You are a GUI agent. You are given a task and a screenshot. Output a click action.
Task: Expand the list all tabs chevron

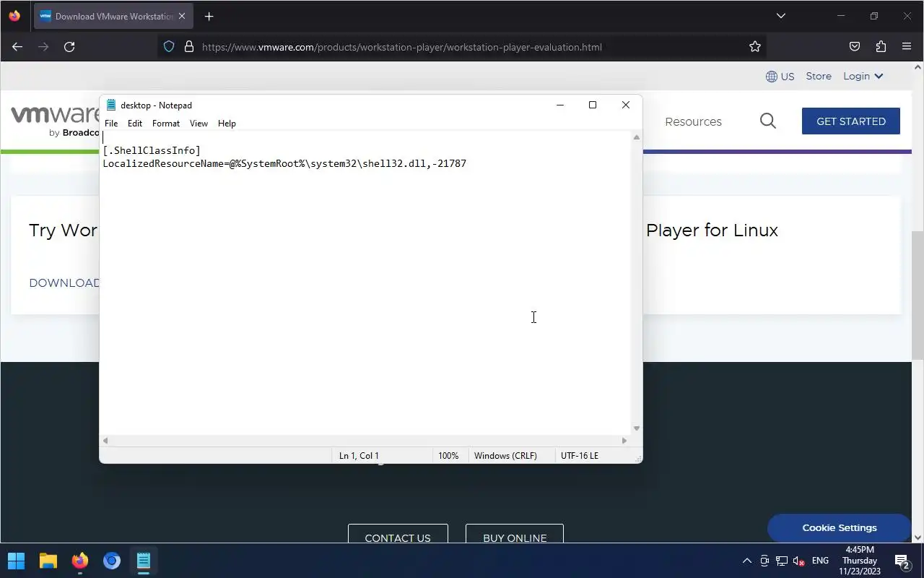pos(780,16)
